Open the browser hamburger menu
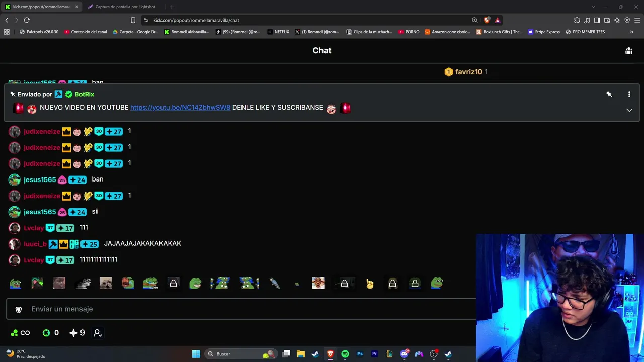This screenshot has height=362, width=644. (637, 20)
